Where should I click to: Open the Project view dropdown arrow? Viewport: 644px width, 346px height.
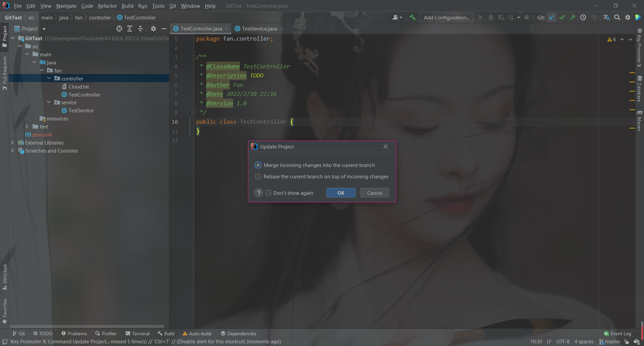point(44,29)
